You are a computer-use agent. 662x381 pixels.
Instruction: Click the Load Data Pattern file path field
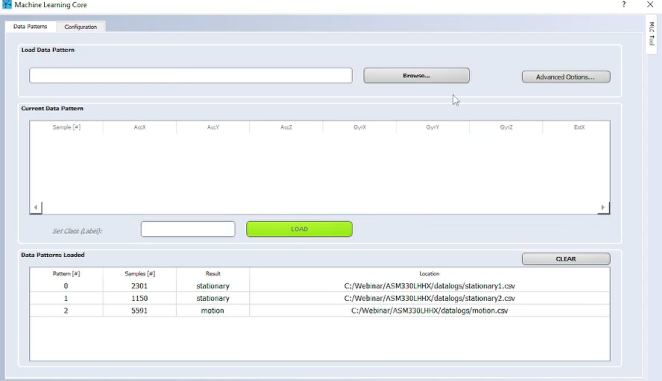tap(191, 76)
